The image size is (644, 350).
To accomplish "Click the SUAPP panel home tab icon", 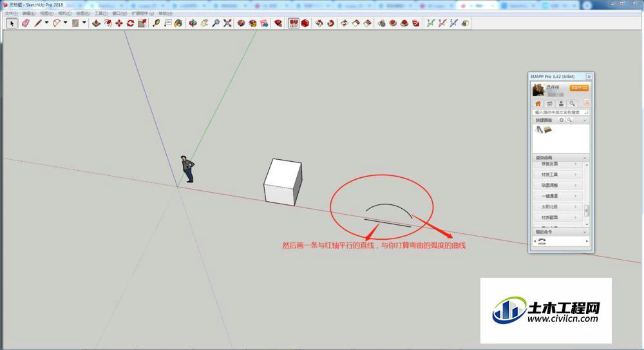I will click(x=538, y=104).
